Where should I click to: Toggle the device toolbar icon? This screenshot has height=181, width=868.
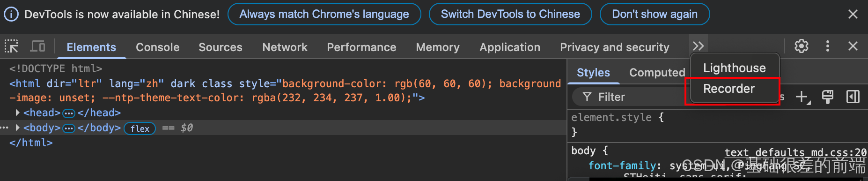(x=37, y=46)
